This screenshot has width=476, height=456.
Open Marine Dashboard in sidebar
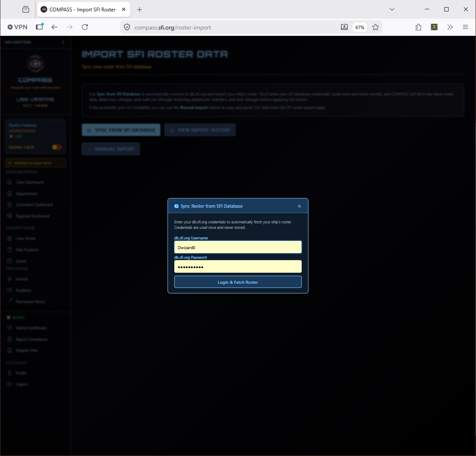(31, 328)
